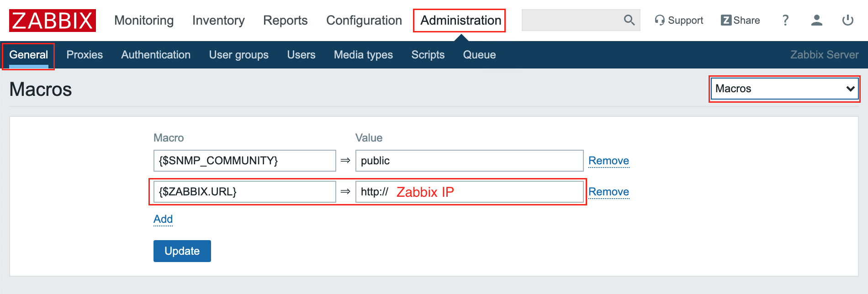Open the Zabbix Share link
868x294 pixels.
740,21
